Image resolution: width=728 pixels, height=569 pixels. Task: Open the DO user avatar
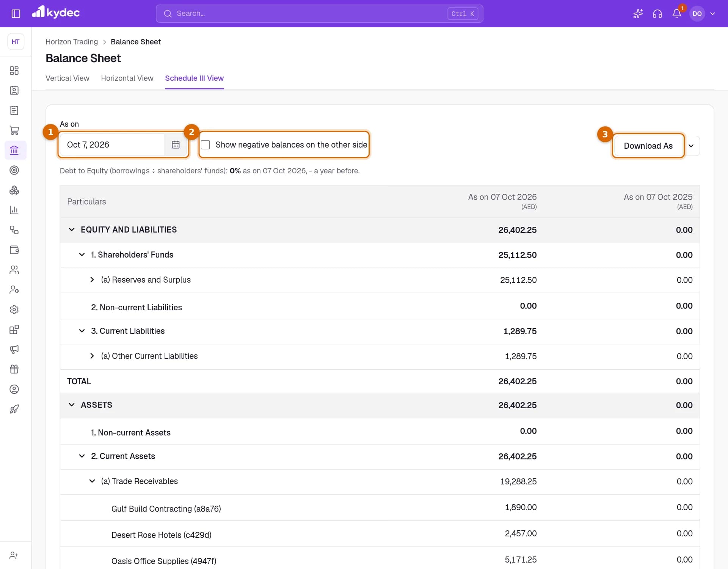tap(697, 14)
